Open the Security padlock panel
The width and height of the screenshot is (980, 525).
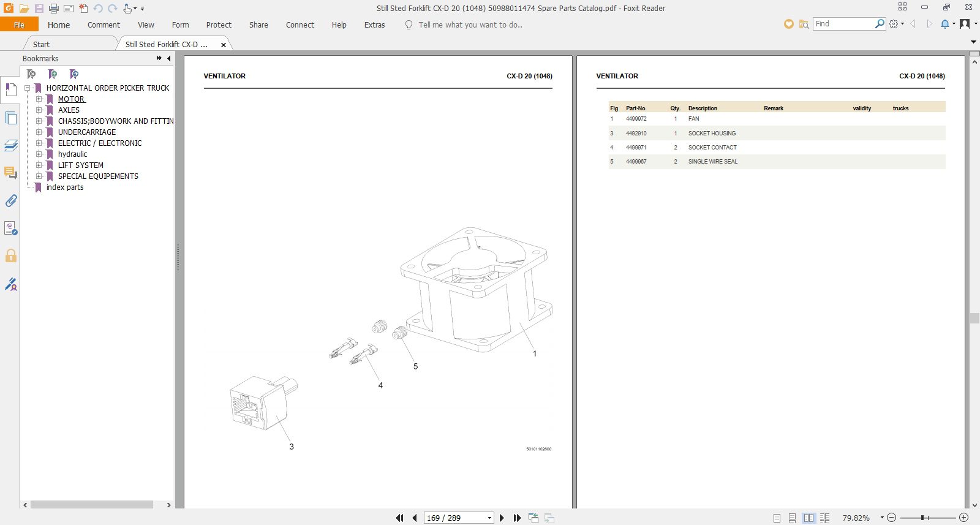point(10,255)
